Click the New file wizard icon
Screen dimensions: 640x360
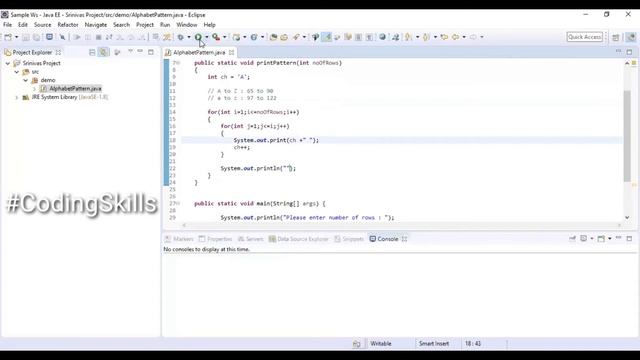click(x=8, y=37)
